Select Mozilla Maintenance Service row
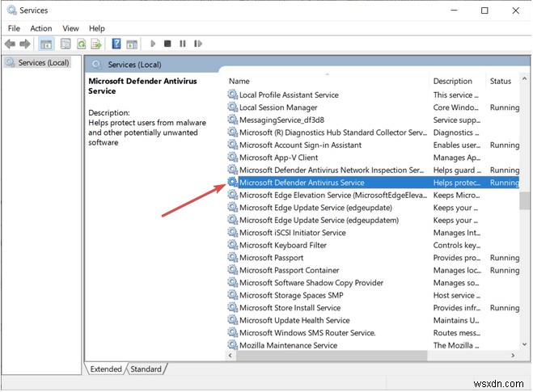Screen dimensions: 533x392 (373, 346)
